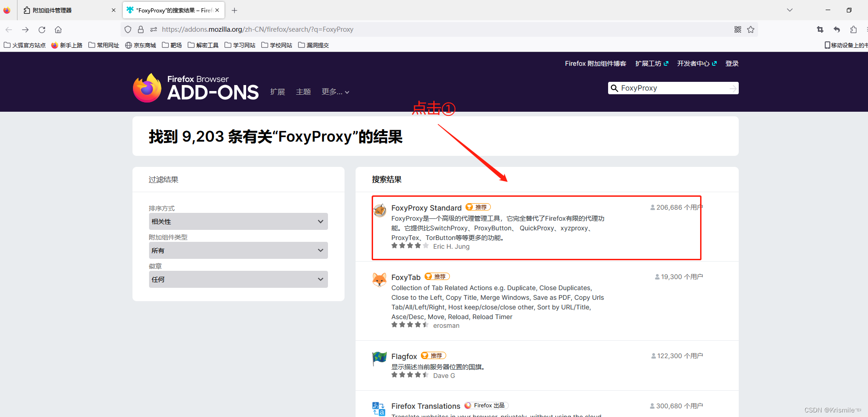Open the 学校网站 bookmark folder

[x=277, y=45]
